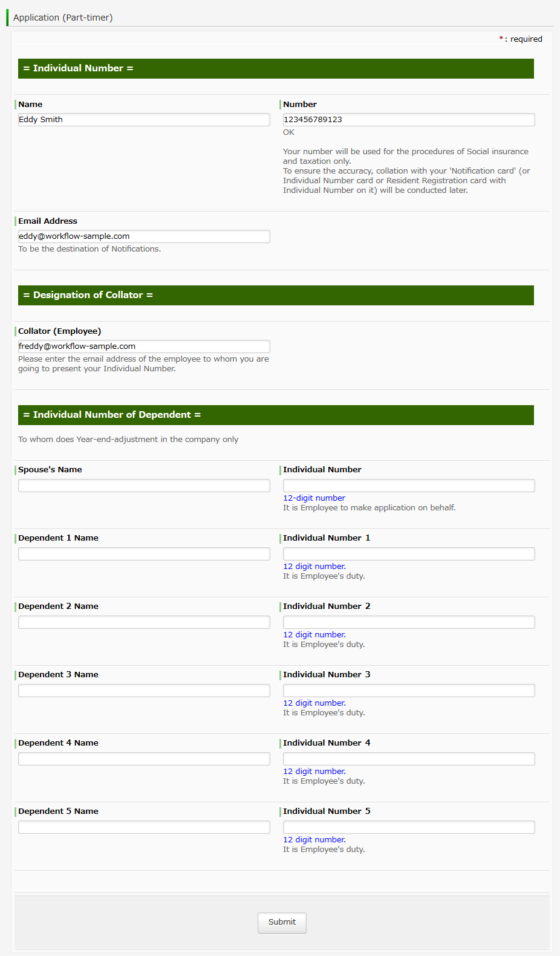560x956 pixels.
Task: Click the Dependent 5 Name field
Action: (144, 827)
